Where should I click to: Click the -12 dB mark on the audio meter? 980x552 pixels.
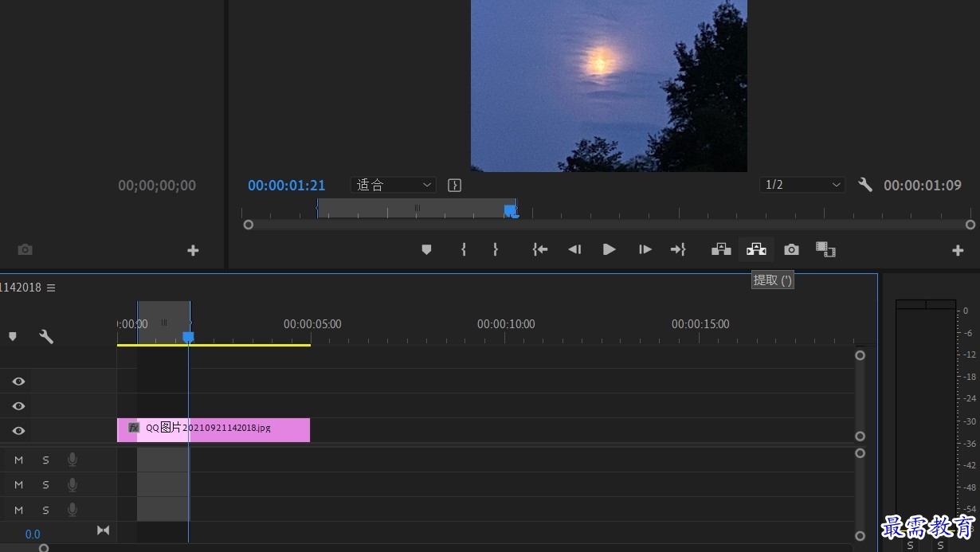tap(969, 354)
